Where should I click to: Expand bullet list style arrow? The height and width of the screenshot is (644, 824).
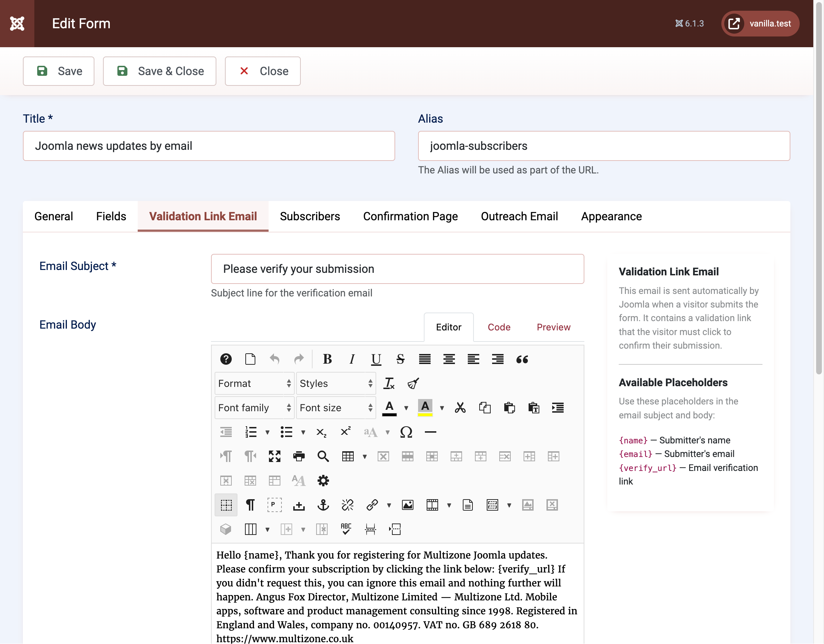pyautogui.click(x=303, y=432)
